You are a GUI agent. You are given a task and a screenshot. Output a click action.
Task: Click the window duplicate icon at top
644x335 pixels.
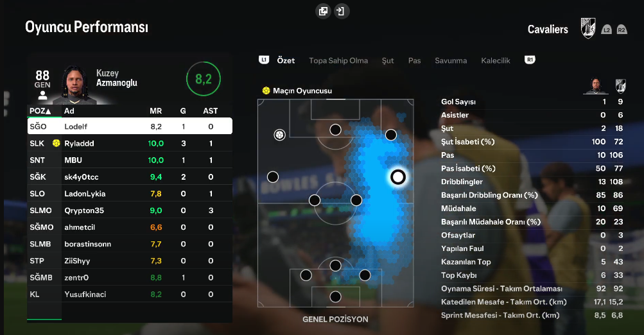pos(323,11)
